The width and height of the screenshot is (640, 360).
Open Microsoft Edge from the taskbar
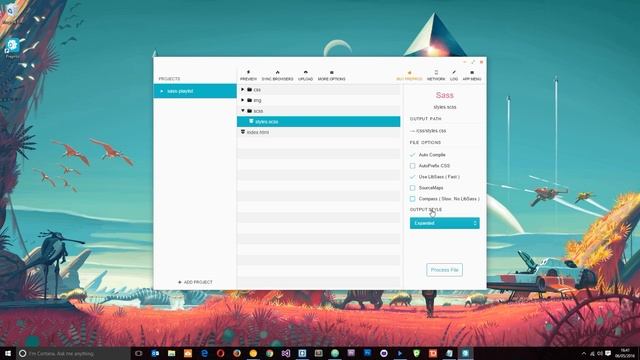coord(204,353)
